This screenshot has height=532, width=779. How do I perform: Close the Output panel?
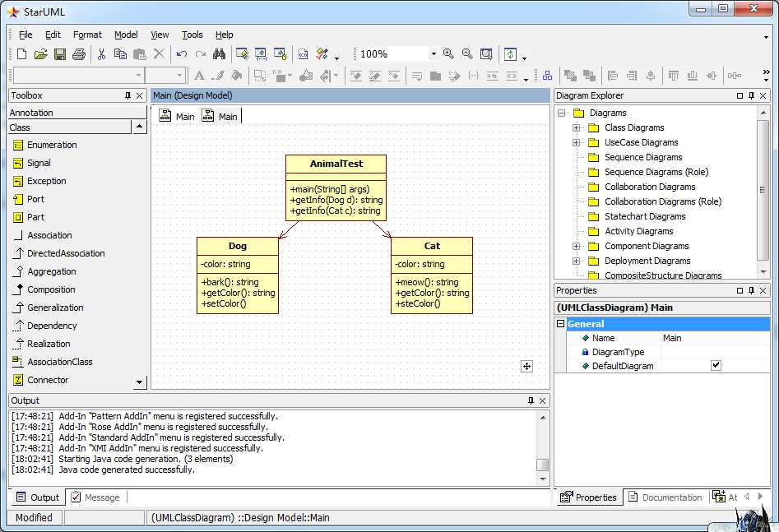(543, 401)
